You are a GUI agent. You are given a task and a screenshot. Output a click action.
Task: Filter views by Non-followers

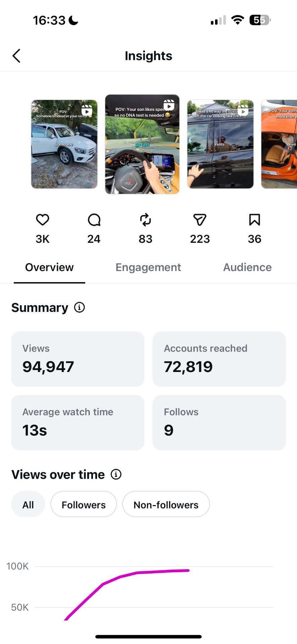[x=166, y=504]
